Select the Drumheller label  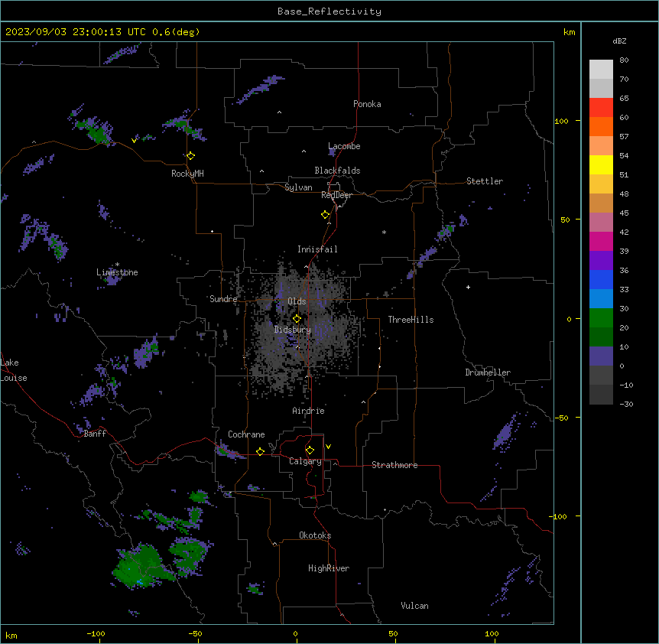coord(488,372)
